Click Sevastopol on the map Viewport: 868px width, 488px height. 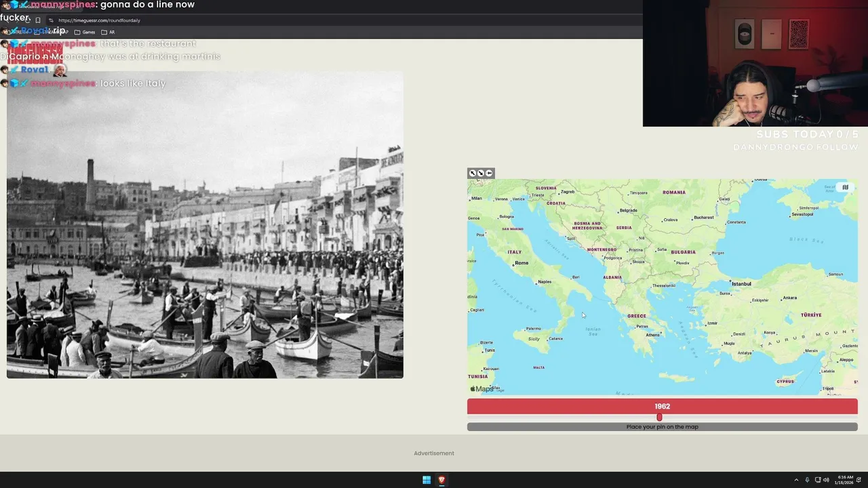(x=802, y=215)
